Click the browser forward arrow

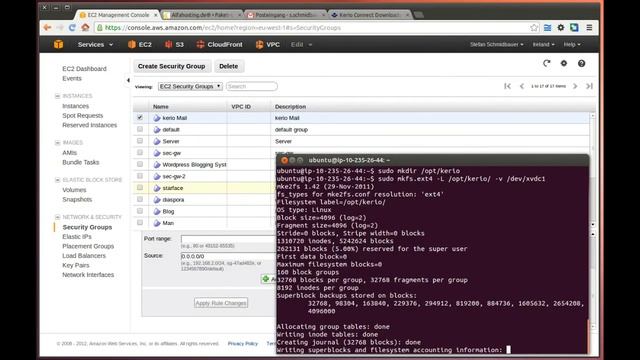coord(60,28)
